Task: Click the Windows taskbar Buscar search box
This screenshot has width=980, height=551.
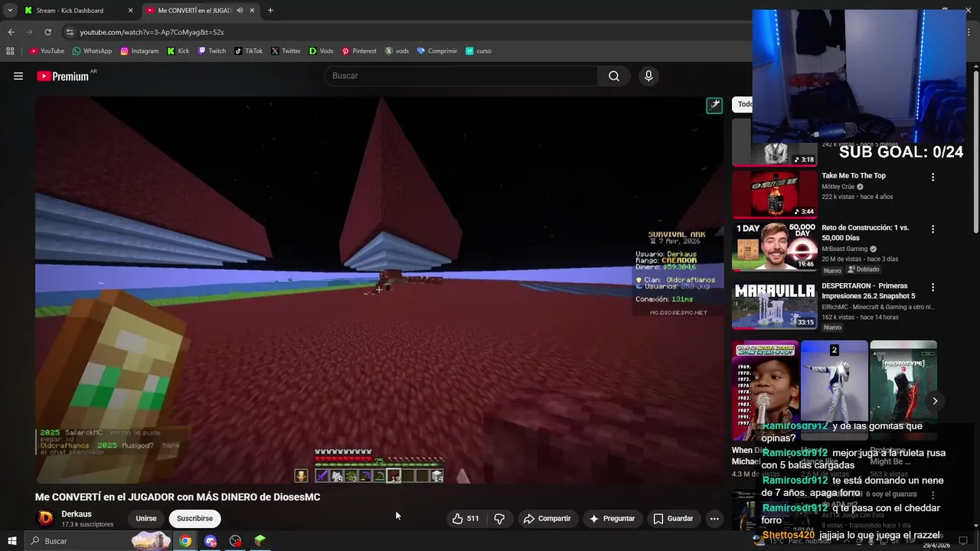Action: coord(100,541)
